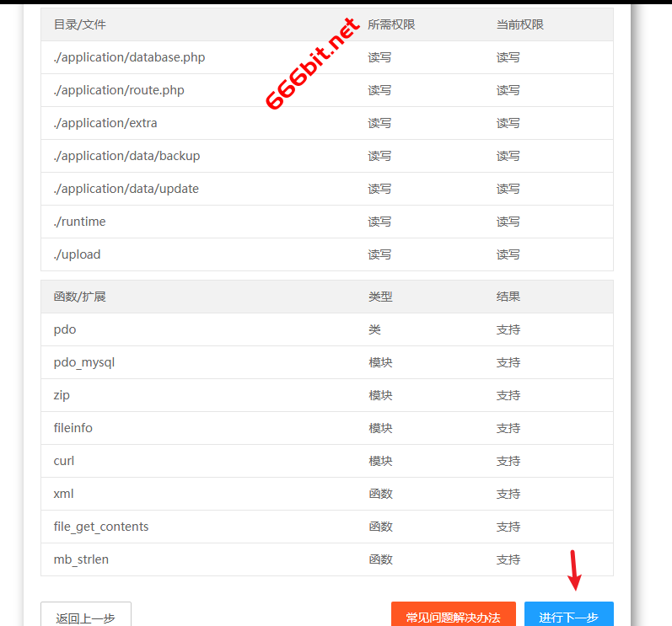Image resolution: width=672 pixels, height=626 pixels.
Task: Click the ./application/data/backup directory entry
Action: (x=126, y=156)
